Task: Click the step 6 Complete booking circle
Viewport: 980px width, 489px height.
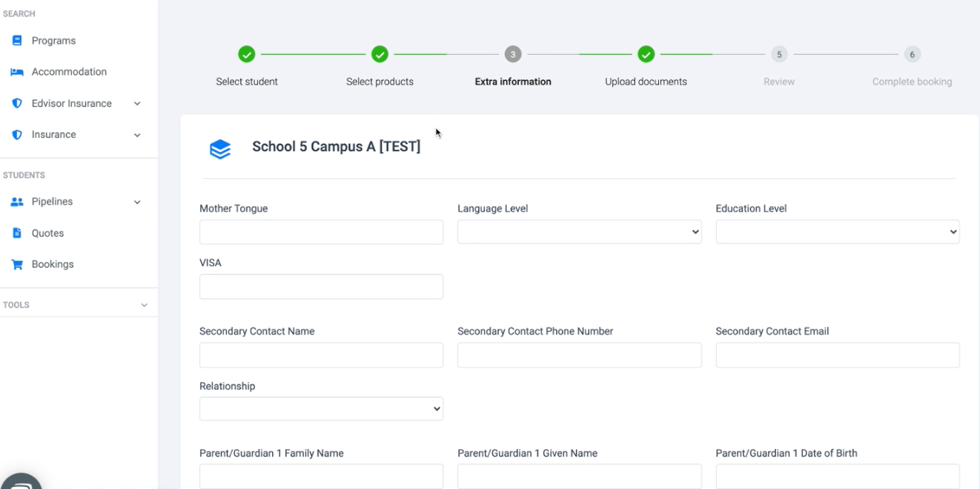Action: [x=913, y=54]
